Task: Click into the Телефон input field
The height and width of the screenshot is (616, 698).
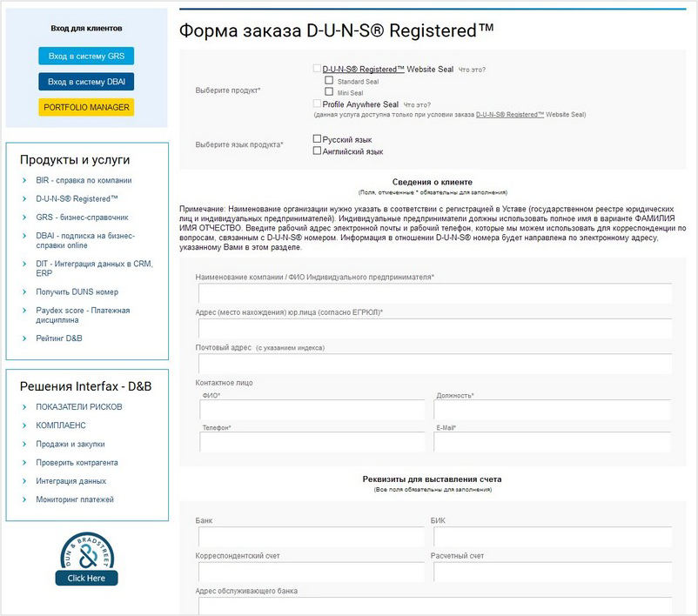Action: [312, 441]
